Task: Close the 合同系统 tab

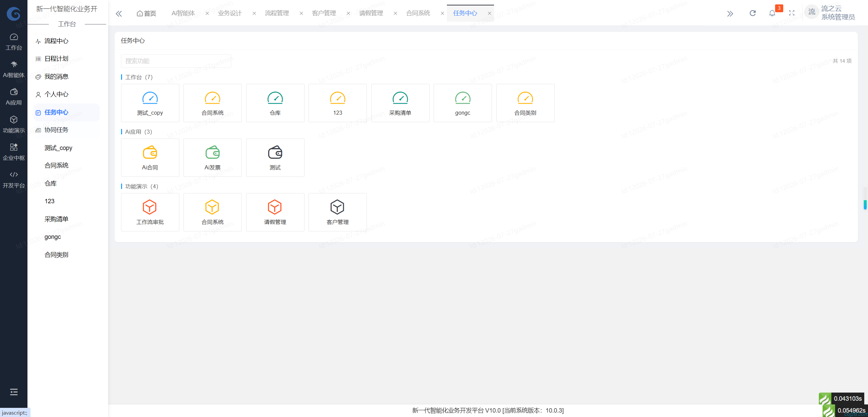Action: 442,14
